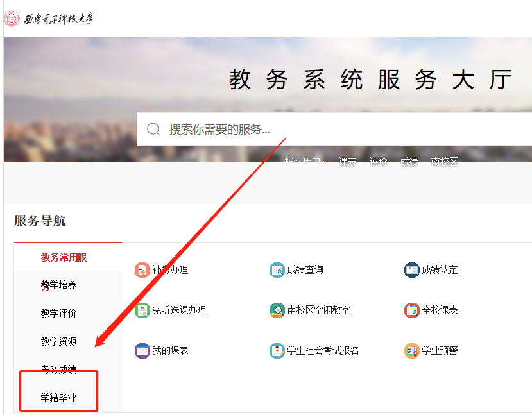Choose 南校区 from search history
This screenshot has height=415, width=532.
click(x=444, y=162)
